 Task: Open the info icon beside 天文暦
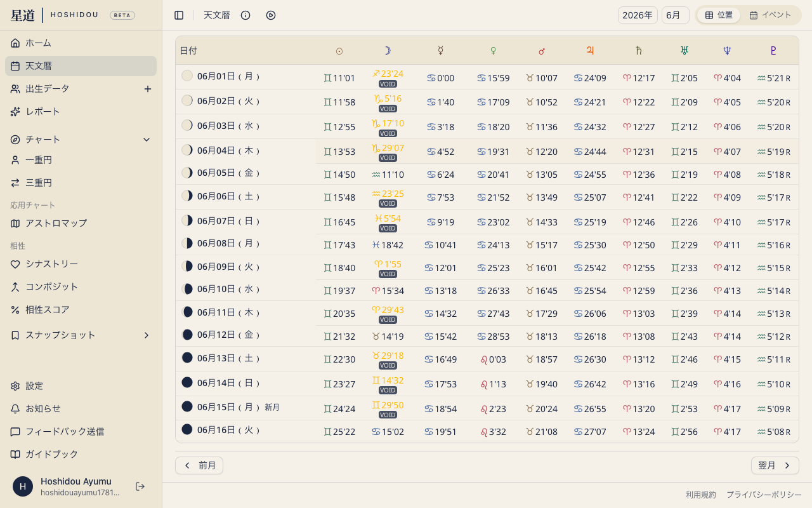(246, 15)
